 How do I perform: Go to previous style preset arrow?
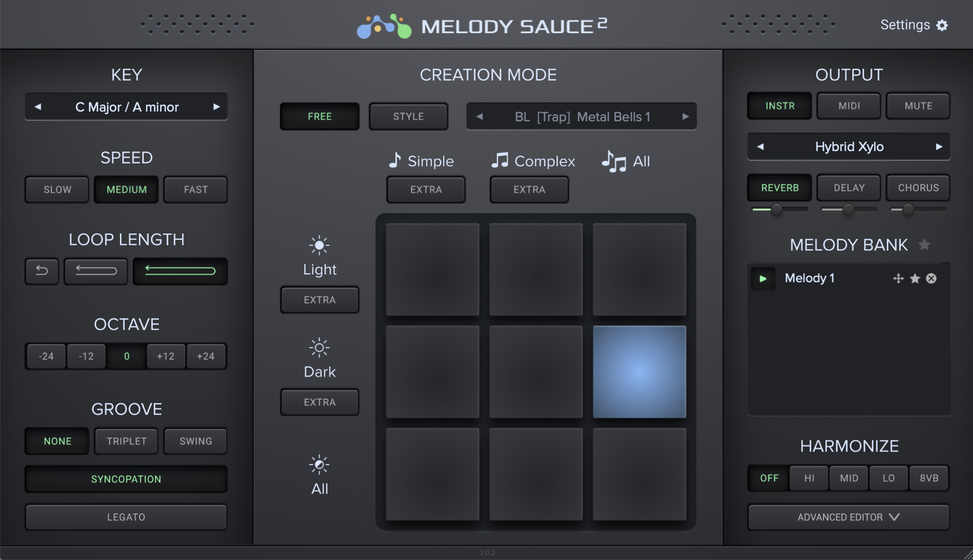point(479,116)
